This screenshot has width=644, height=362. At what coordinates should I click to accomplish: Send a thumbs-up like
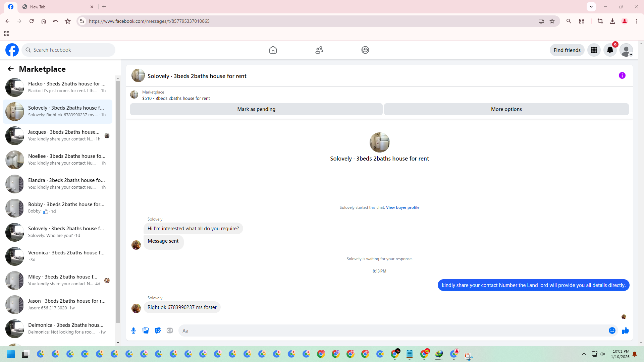[625, 330]
